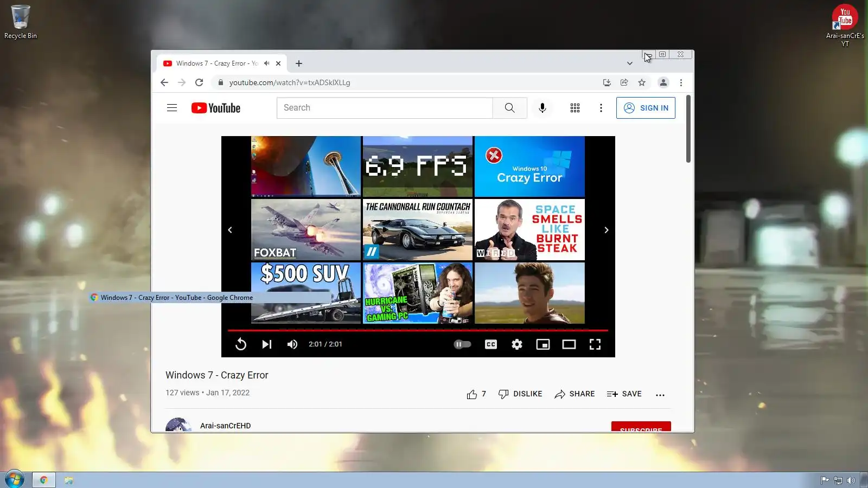868x488 pixels.
Task: Toggle the autoplay switch
Action: coord(462,344)
